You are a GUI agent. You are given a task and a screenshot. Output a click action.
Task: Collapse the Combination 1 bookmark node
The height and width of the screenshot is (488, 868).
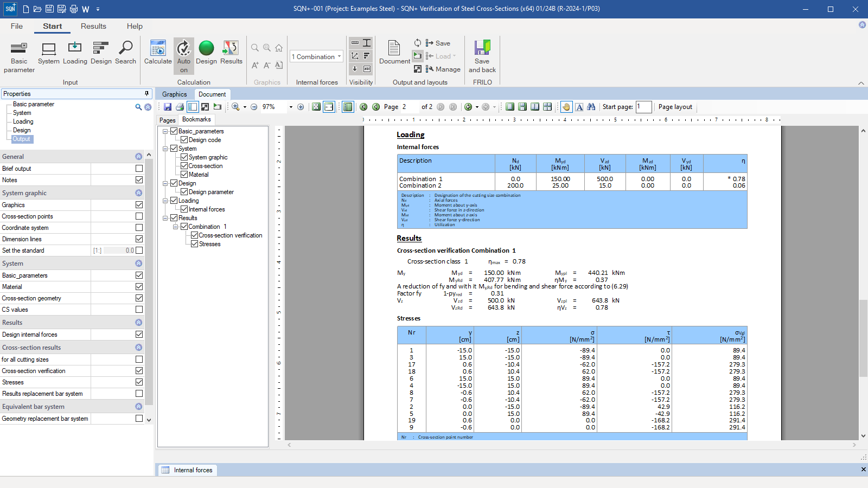(176, 227)
